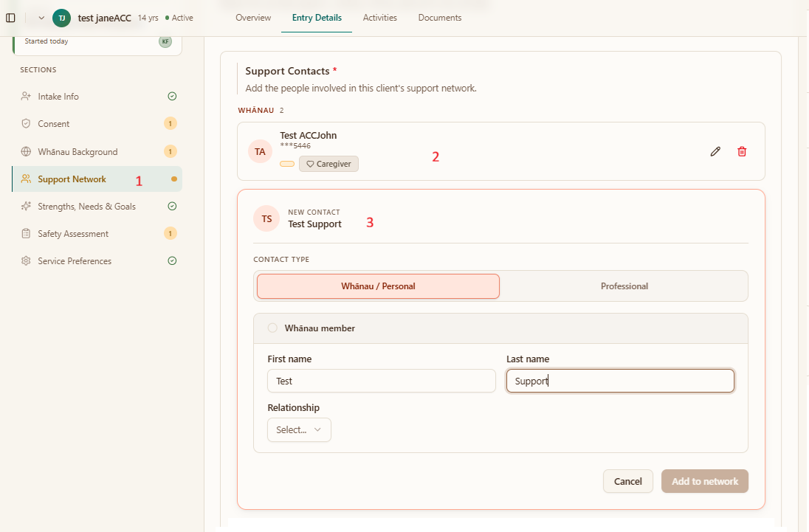The image size is (809, 532).
Task: Click the KF assignee avatar
Action: (x=165, y=41)
